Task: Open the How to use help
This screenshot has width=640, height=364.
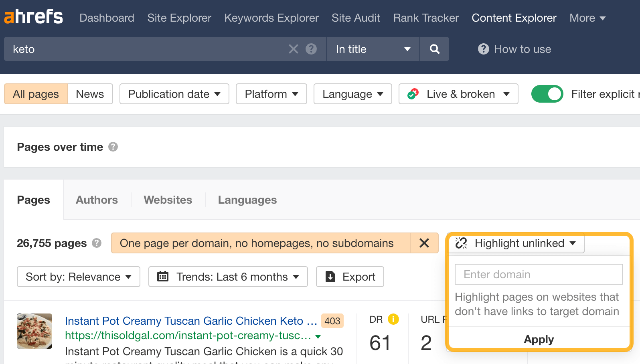Action: click(x=514, y=49)
